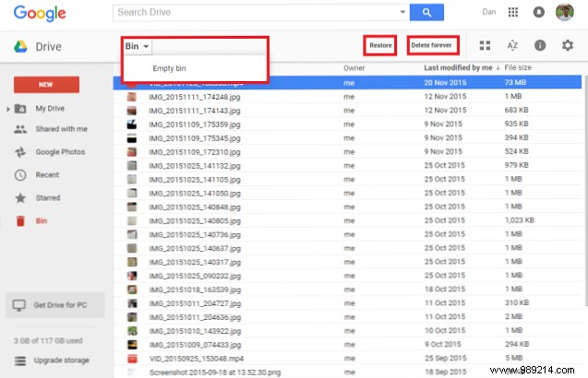Go to Starred files

(x=48, y=198)
